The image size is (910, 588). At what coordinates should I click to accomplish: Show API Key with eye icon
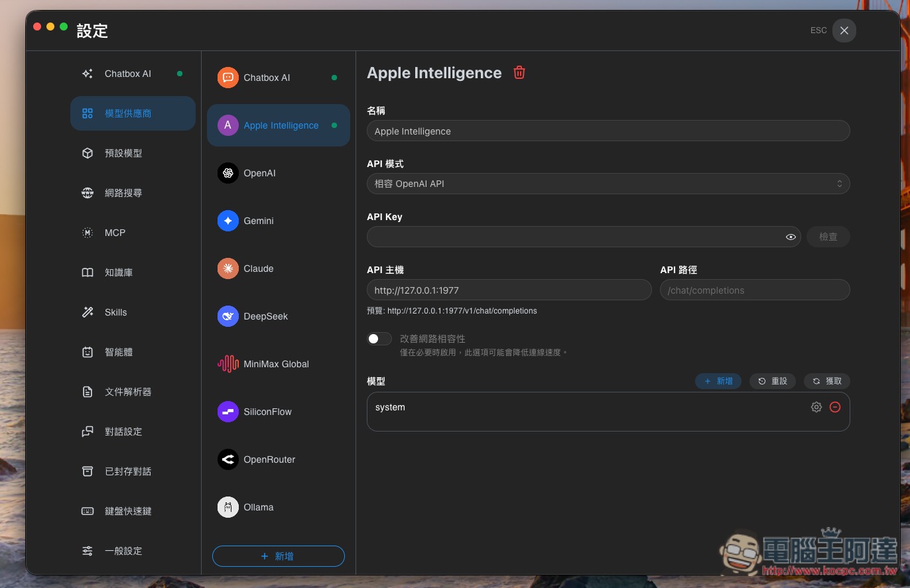pos(791,237)
